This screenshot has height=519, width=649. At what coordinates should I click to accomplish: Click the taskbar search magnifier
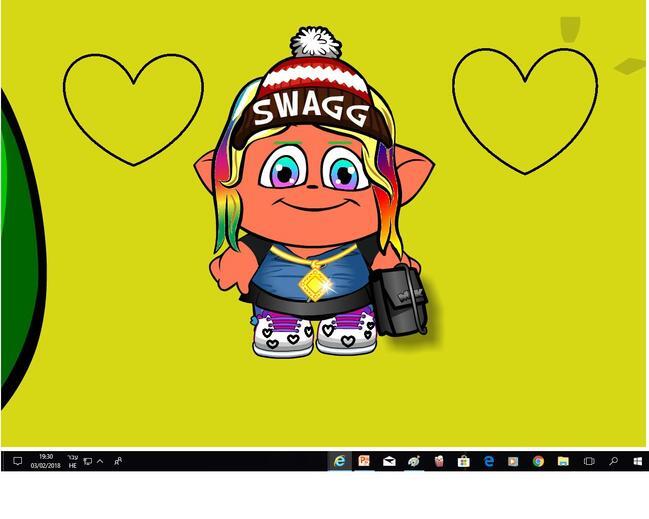613,461
